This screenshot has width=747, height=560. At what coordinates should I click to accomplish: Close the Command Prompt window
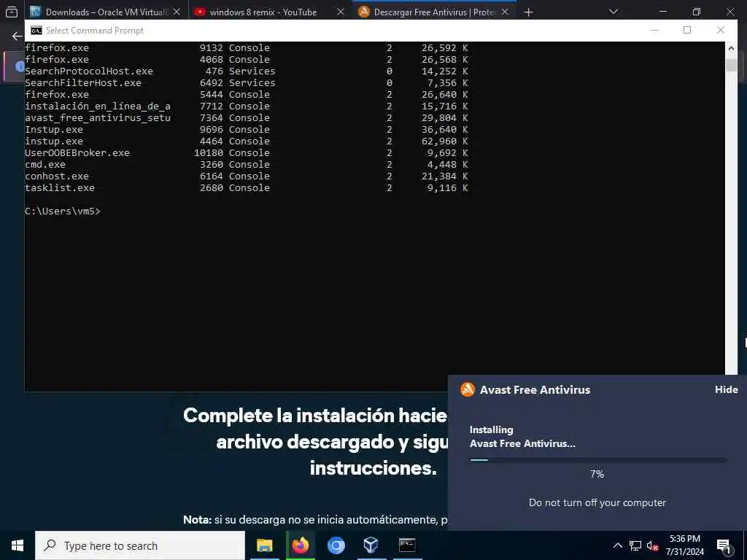tap(720, 30)
